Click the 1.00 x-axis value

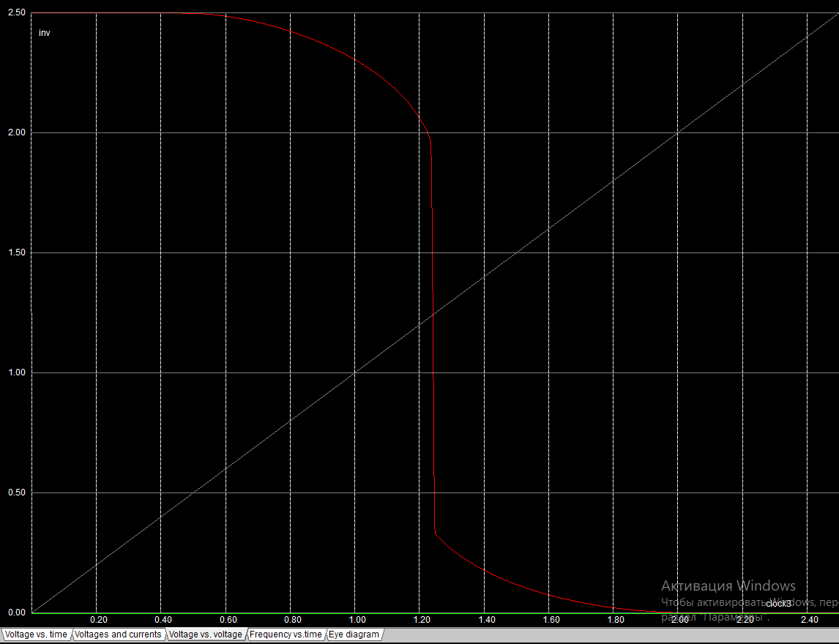357,620
